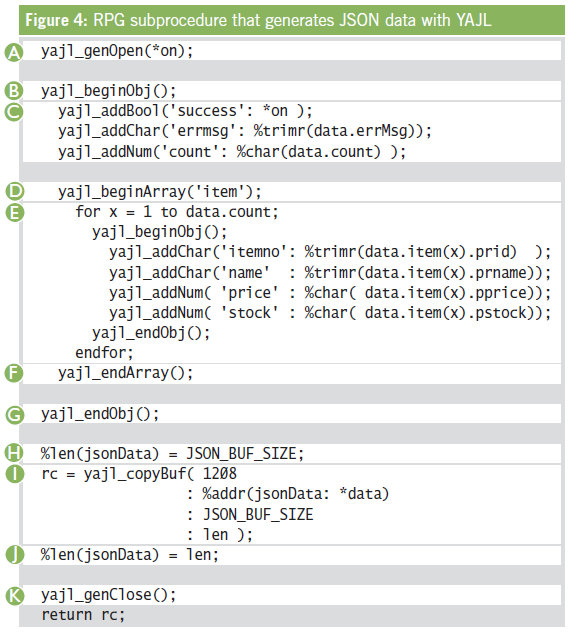Click the H marker beside %len(jsonData)
The width and height of the screenshot is (570, 632).
pos(14,453)
